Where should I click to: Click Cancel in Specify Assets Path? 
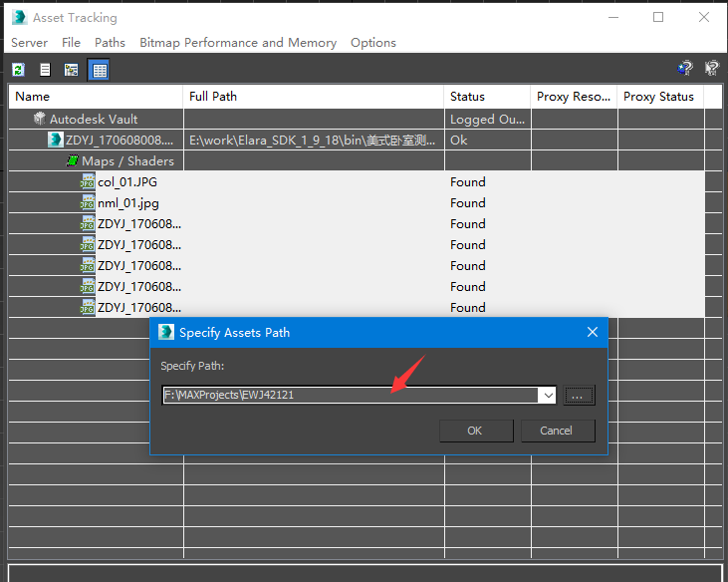tap(558, 431)
